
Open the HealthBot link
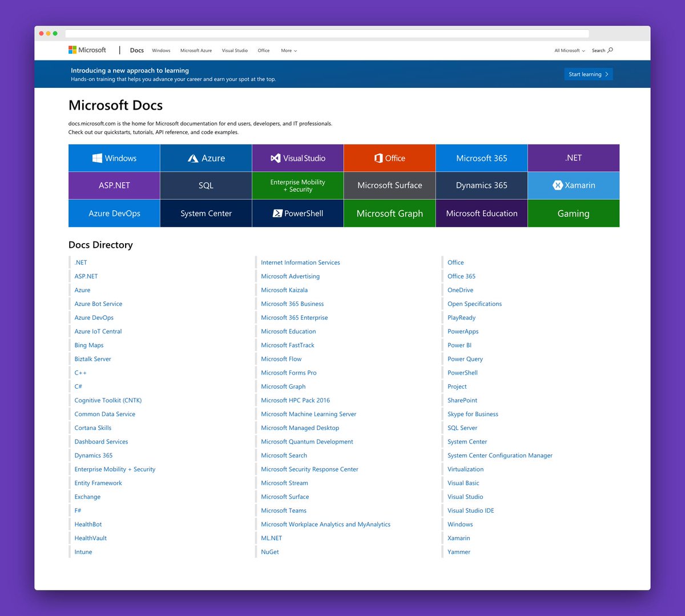(x=88, y=524)
